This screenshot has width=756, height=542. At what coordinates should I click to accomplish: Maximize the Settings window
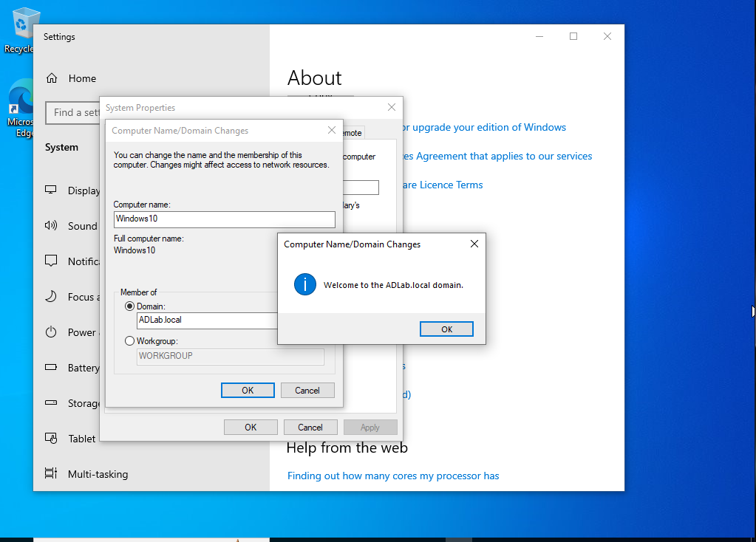[x=573, y=37]
